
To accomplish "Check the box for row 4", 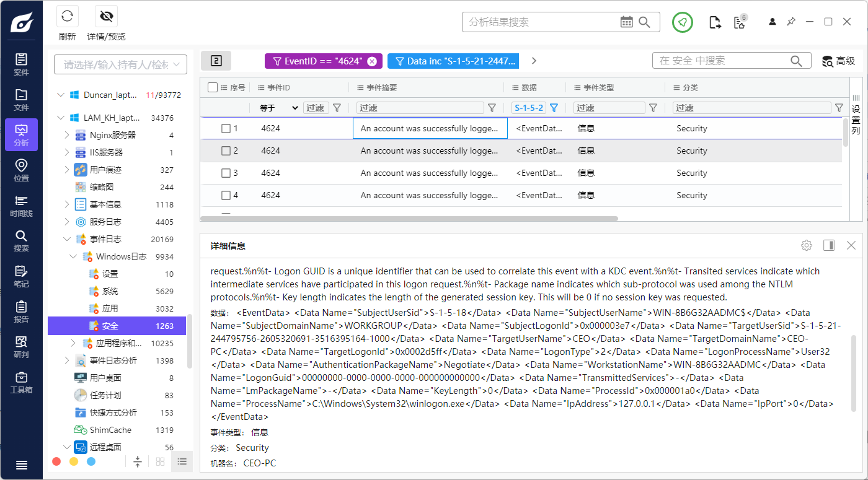I will (x=226, y=195).
